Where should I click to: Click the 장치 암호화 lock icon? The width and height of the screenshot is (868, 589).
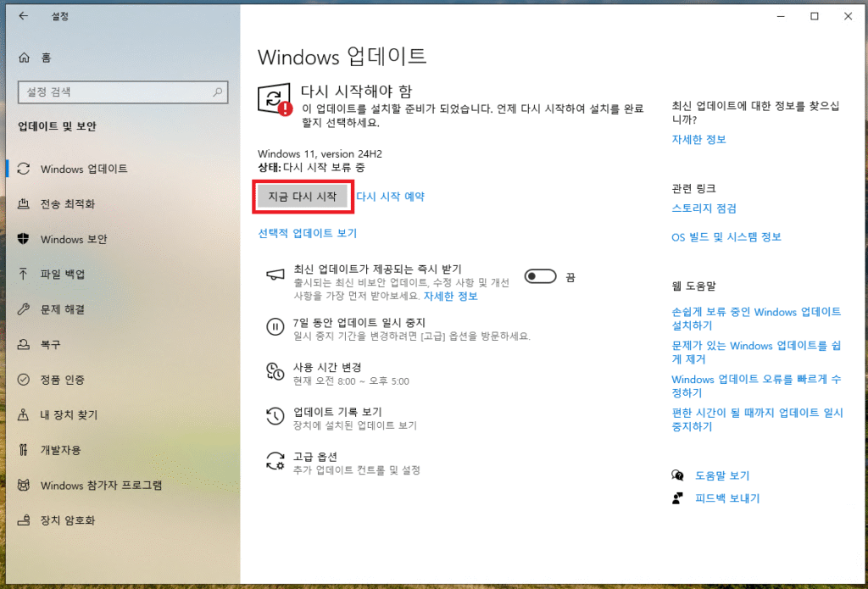point(23,520)
